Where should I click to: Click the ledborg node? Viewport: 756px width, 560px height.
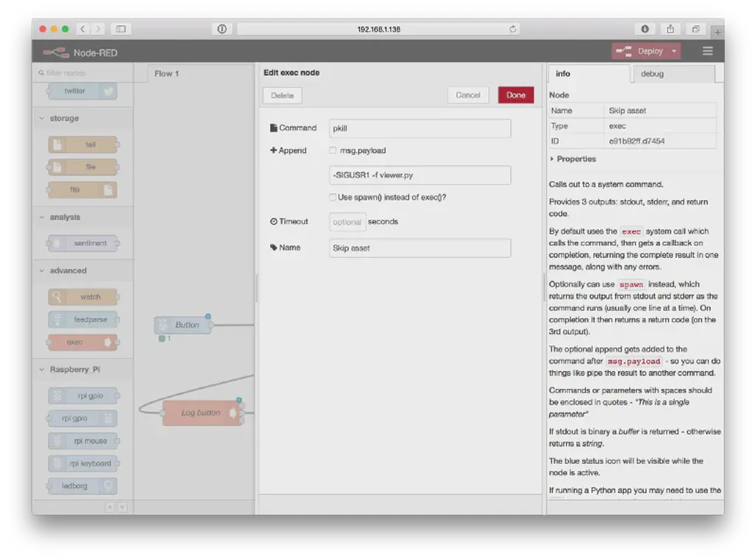click(x=83, y=486)
